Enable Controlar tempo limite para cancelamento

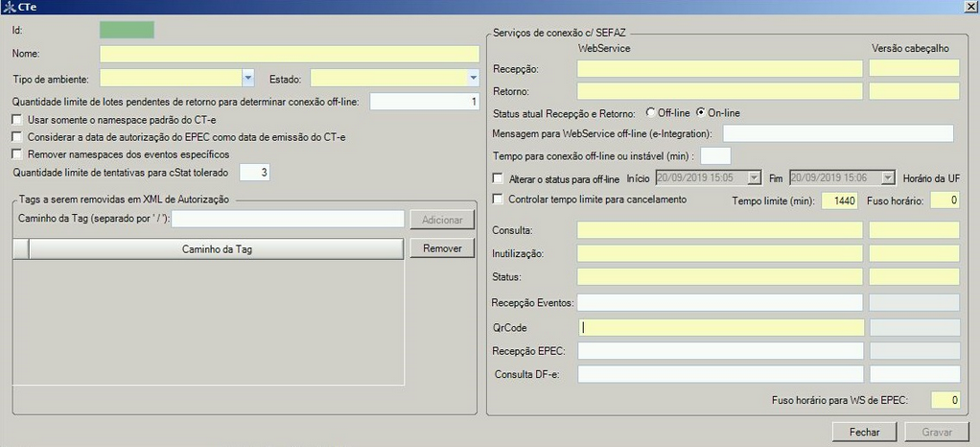pos(498,200)
